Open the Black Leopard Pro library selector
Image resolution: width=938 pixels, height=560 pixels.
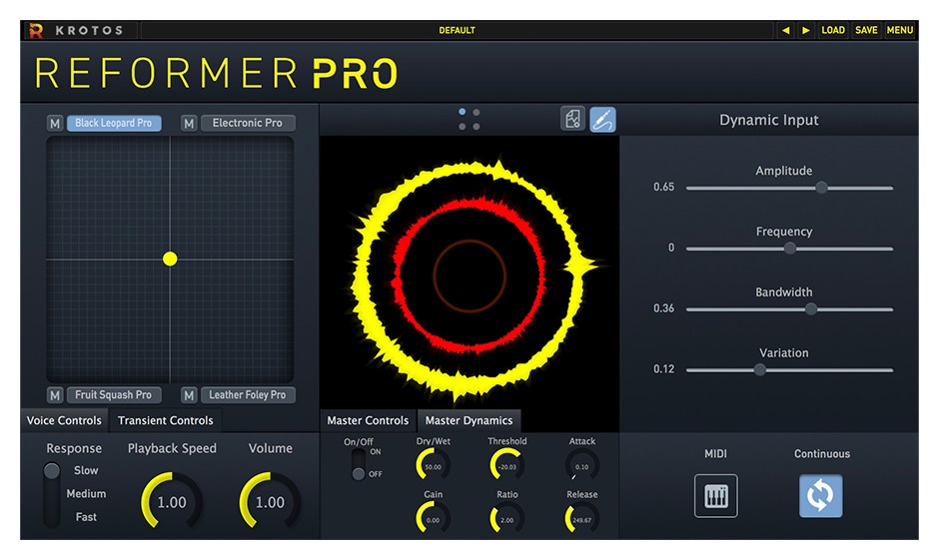click(114, 124)
